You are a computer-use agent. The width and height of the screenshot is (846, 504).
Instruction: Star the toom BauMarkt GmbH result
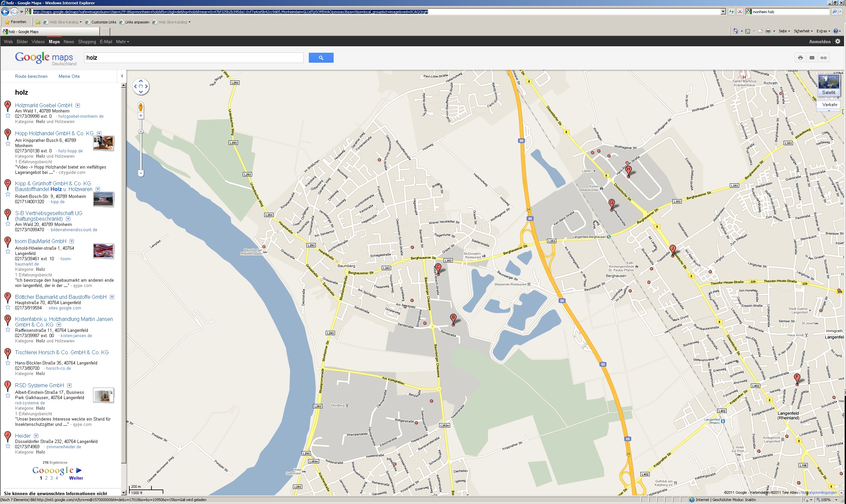coord(8,252)
